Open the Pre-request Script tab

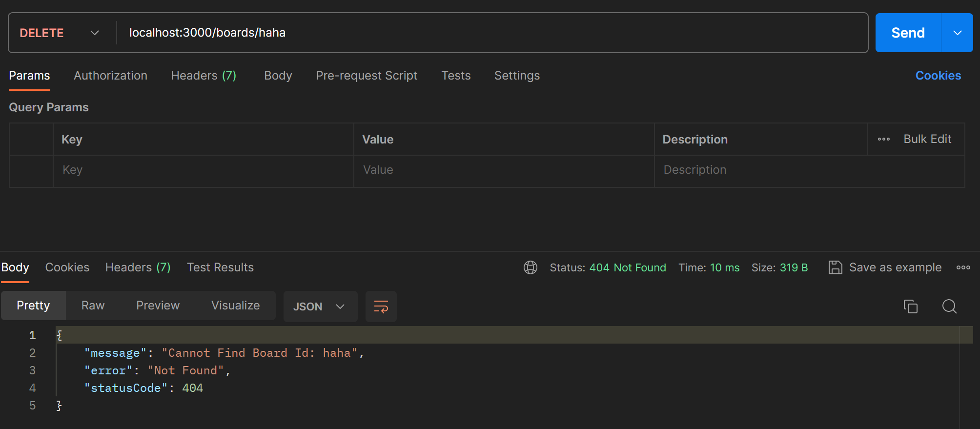click(367, 76)
